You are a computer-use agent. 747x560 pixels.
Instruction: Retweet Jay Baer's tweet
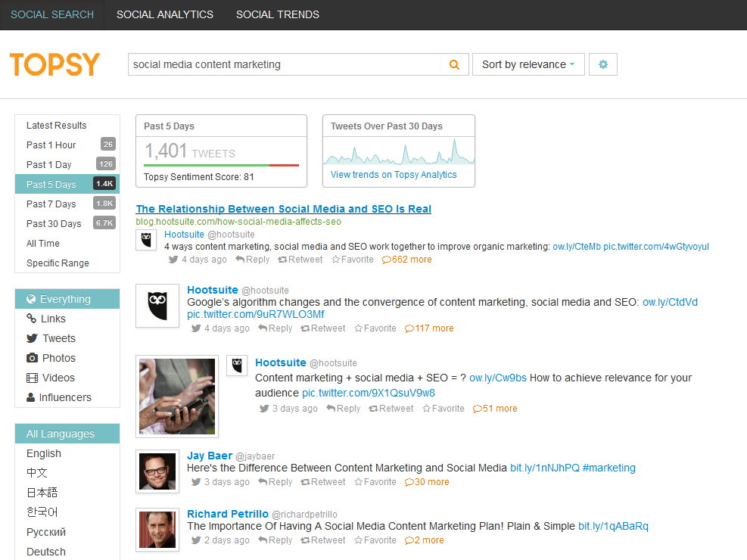323,481
